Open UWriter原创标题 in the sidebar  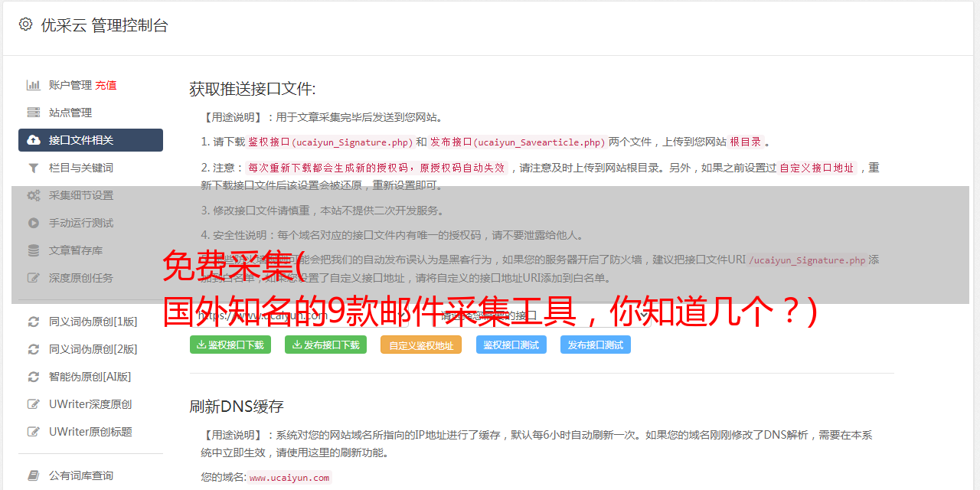(90, 432)
